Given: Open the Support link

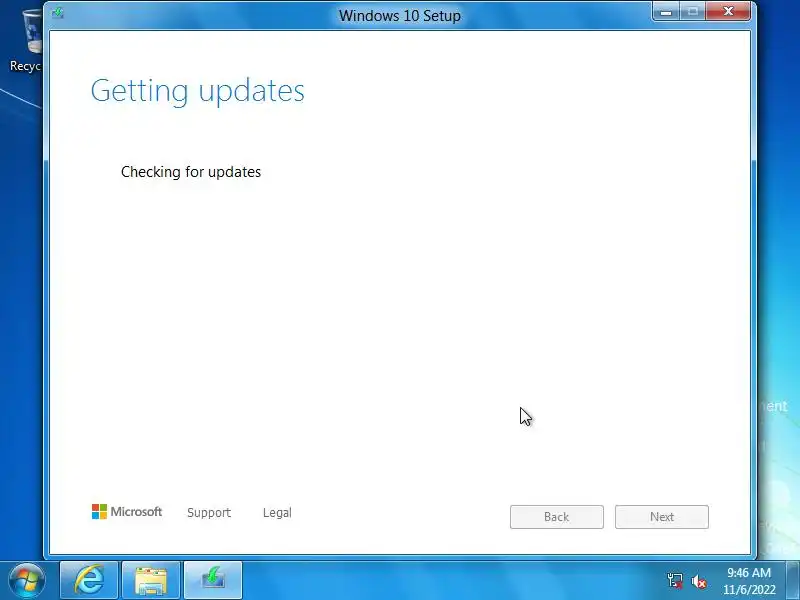Looking at the screenshot, I should 209,513.
